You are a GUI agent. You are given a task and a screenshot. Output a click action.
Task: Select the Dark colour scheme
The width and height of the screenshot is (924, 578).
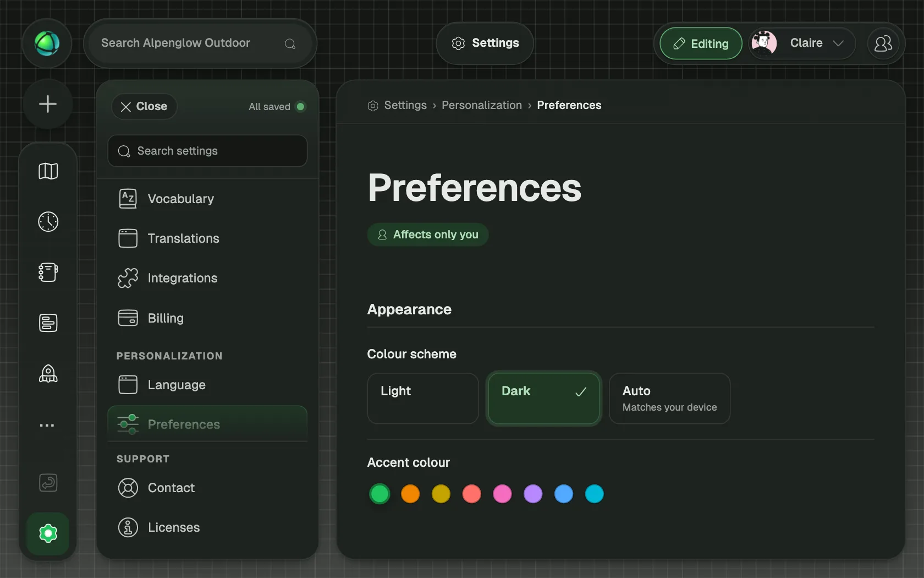pyautogui.click(x=544, y=399)
